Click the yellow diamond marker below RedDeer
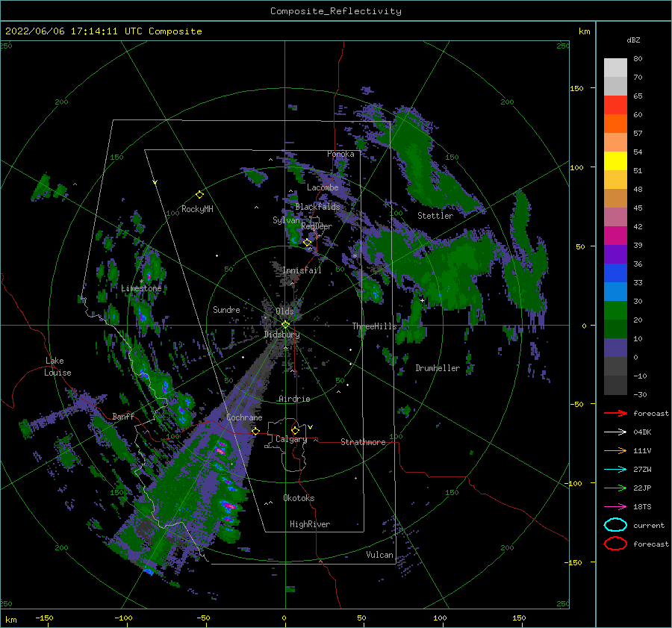 (x=307, y=243)
